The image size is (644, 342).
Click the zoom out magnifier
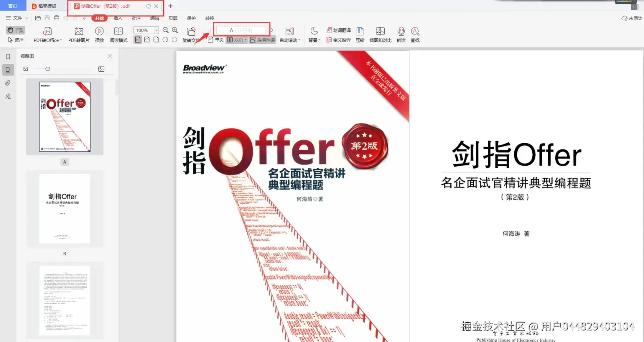coord(166,30)
